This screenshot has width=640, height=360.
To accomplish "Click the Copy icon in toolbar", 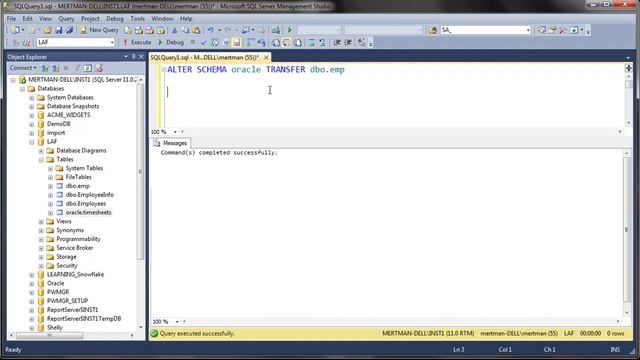I will coord(186,30).
